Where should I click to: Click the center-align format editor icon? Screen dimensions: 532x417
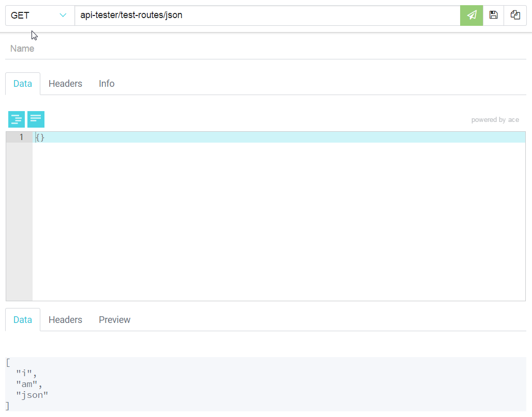[17, 119]
